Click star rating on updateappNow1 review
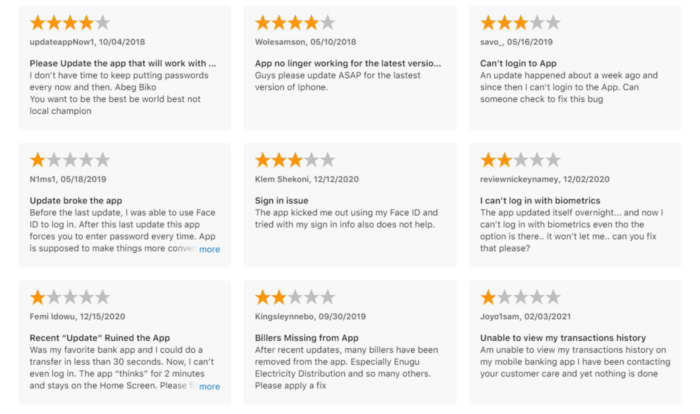The height and width of the screenshot is (414, 700). (x=70, y=23)
